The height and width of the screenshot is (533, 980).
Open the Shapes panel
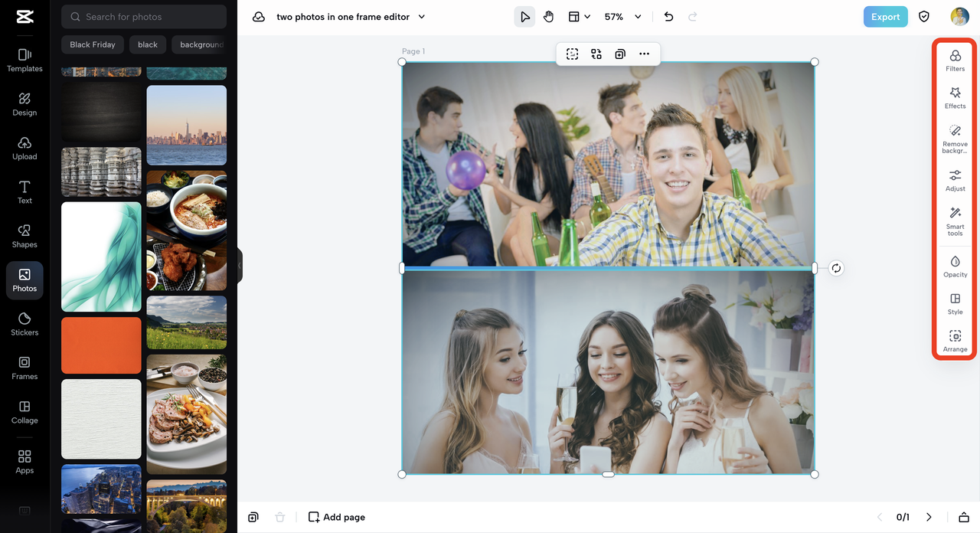[24, 236]
